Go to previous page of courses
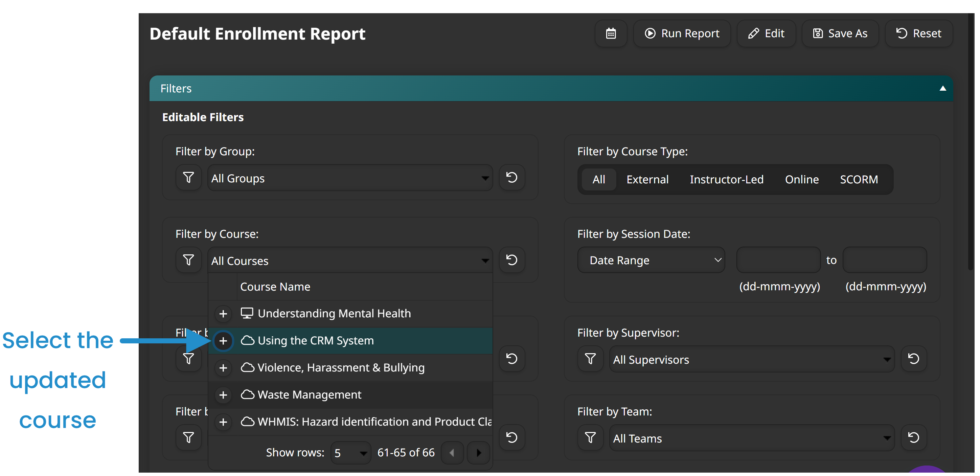The height and width of the screenshot is (476, 980). (x=452, y=453)
